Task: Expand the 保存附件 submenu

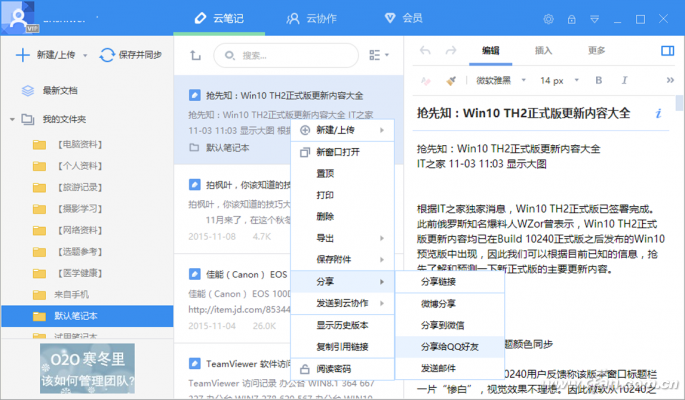Action: [x=342, y=259]
